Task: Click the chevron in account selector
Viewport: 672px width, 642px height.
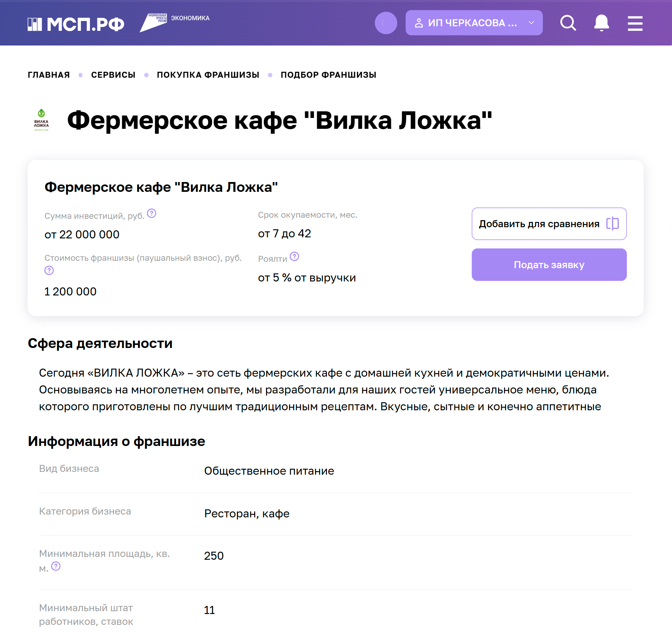Action: tap(531, 23)
